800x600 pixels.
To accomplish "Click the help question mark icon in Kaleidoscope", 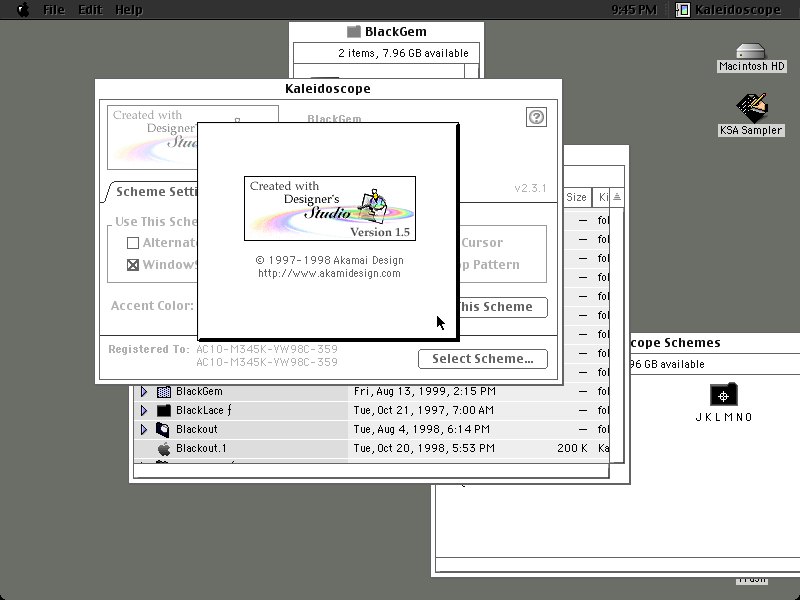I will click(536, 117).
